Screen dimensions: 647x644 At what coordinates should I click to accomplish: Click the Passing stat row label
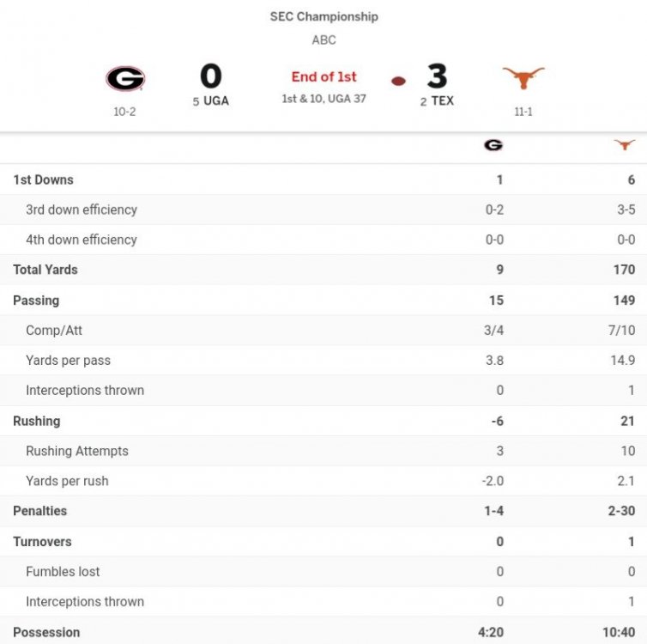point(36,301)
